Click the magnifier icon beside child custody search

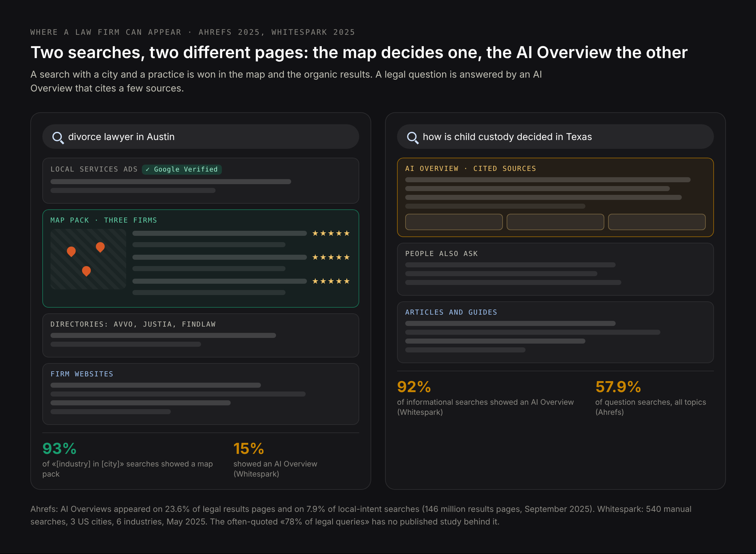click(x=413, y=137)
